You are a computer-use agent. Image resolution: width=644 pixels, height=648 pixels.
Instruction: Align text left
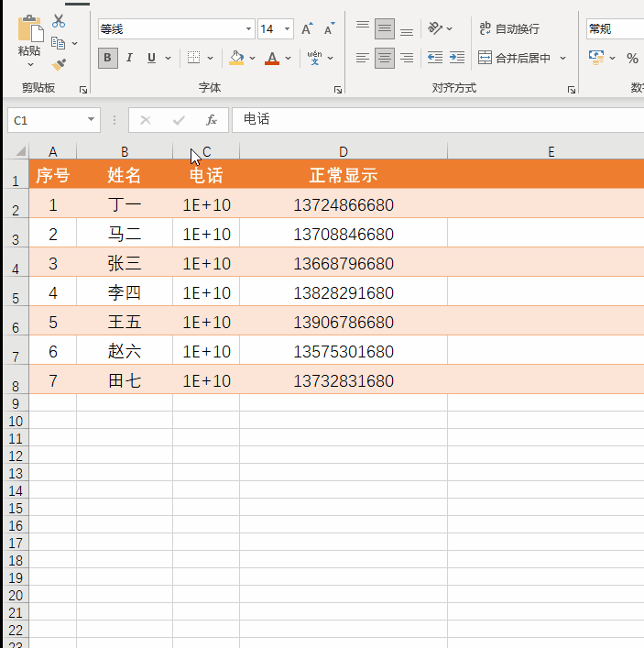(x=363, y=58)
